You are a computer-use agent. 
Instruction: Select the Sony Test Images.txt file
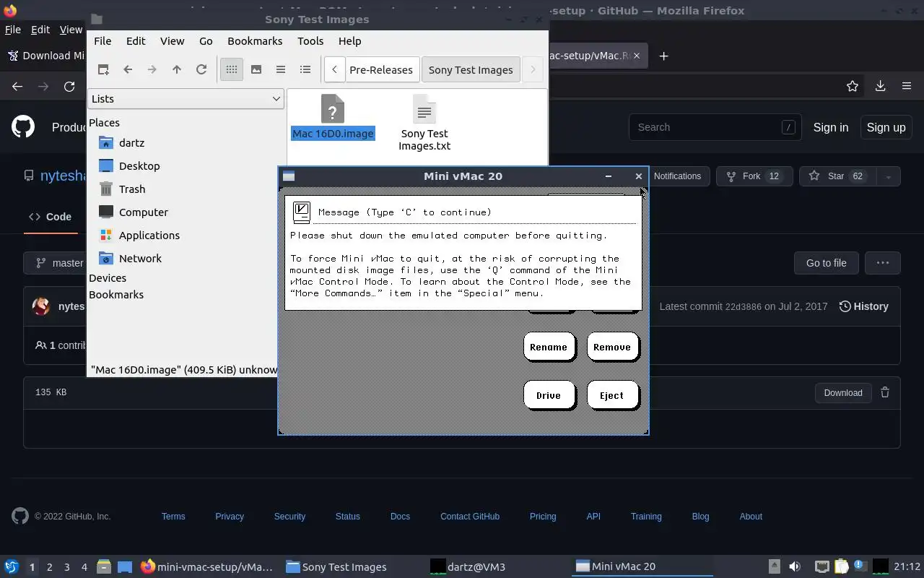(x=424, y=123)
